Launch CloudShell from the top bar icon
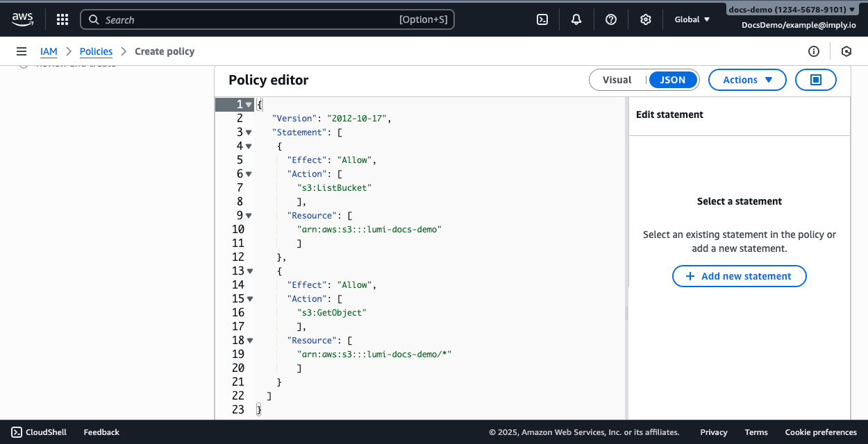 click(x=542, y=19)
